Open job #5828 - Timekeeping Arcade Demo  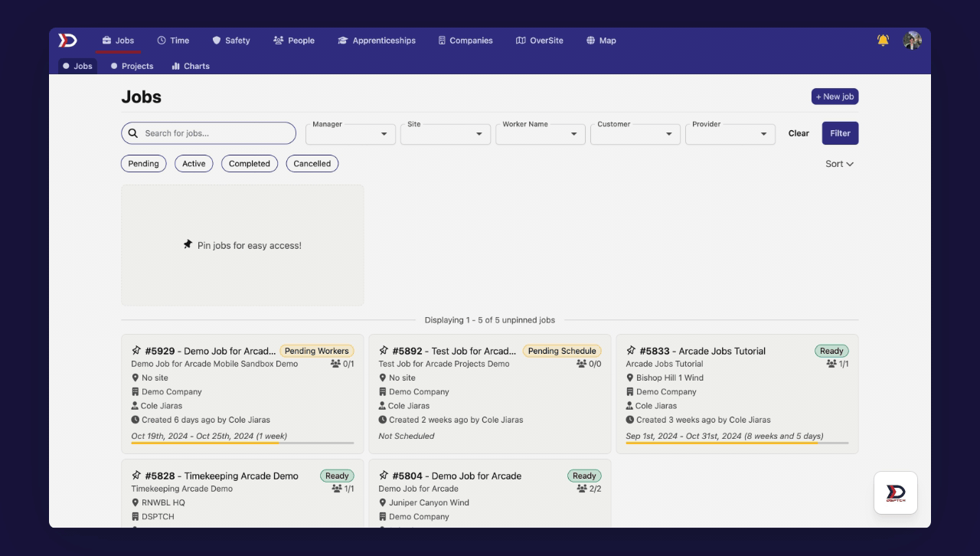[x=221, y=476]
